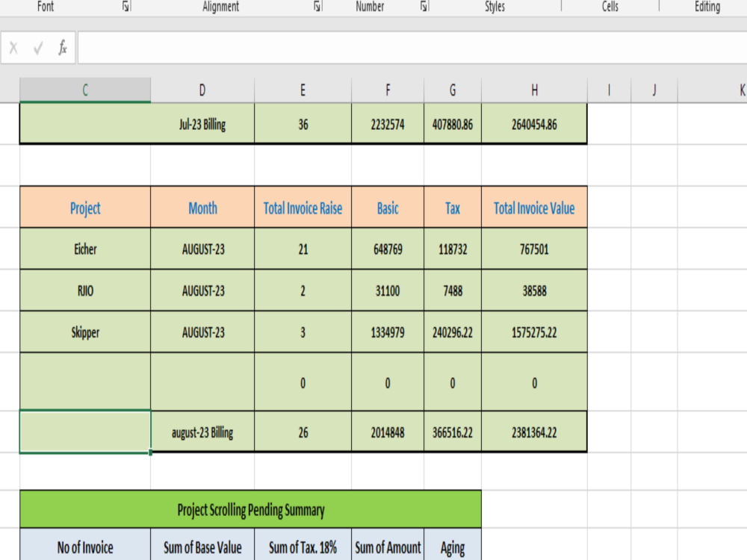Select RJIO total value 38588

(535, 290)
